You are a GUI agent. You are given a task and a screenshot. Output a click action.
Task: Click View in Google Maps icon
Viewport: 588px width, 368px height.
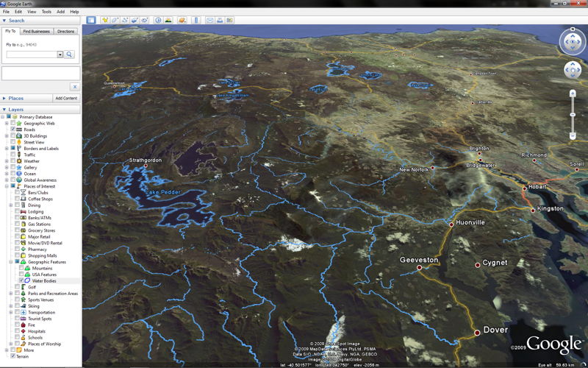pyautogui.click(x=229, y=20)
